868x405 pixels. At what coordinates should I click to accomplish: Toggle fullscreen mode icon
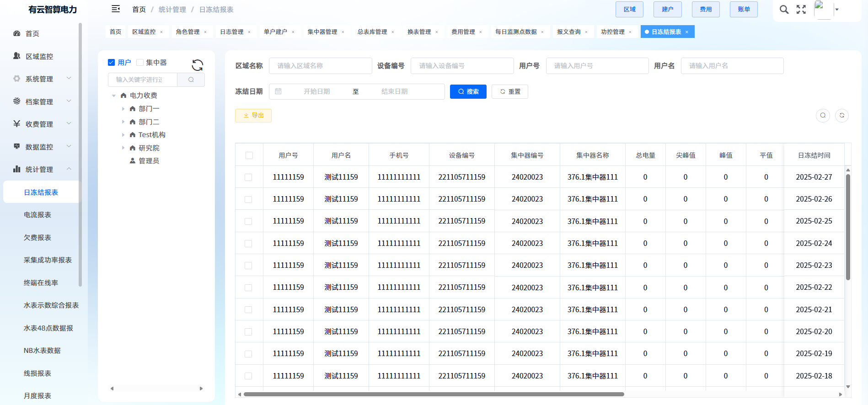(x=801, y=10)
